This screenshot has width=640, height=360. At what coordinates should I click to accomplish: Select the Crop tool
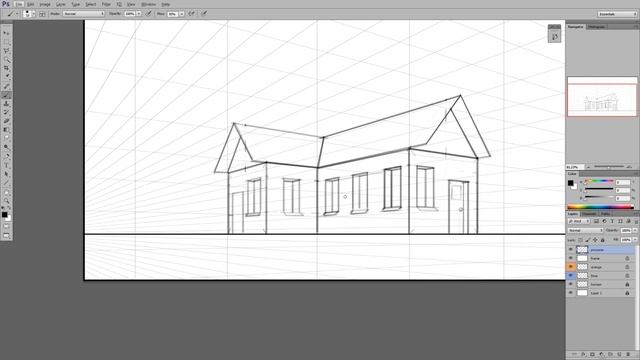[6, 68]
